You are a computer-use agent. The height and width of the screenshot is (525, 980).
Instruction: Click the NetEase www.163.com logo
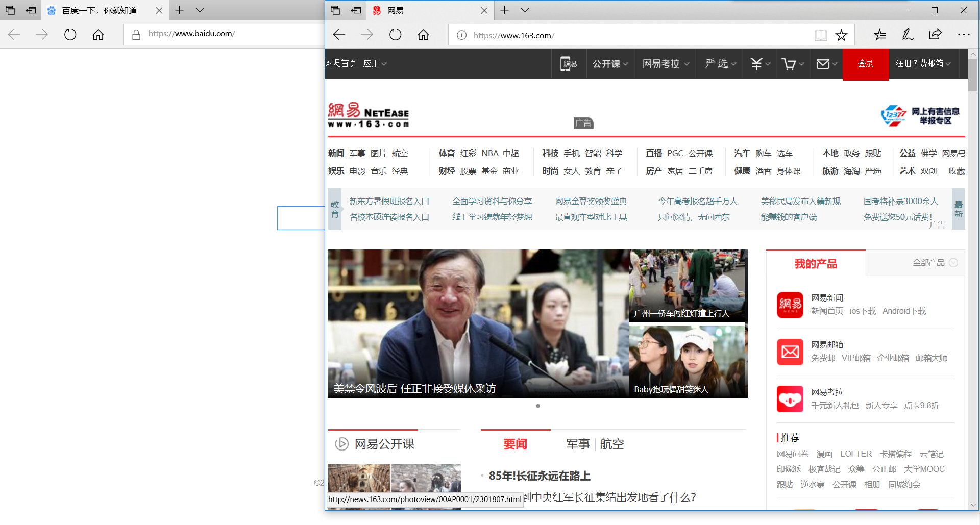(369, 115)
